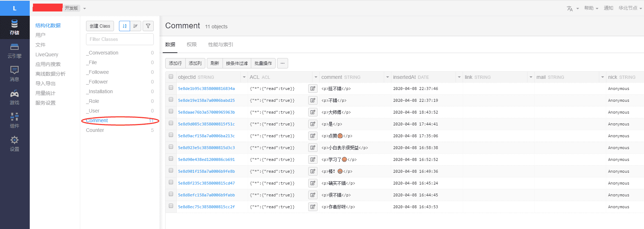Open the 消息 messaging section icon
Screen dimensions: 644x229
pyautogui.click(x=14, y=74)
